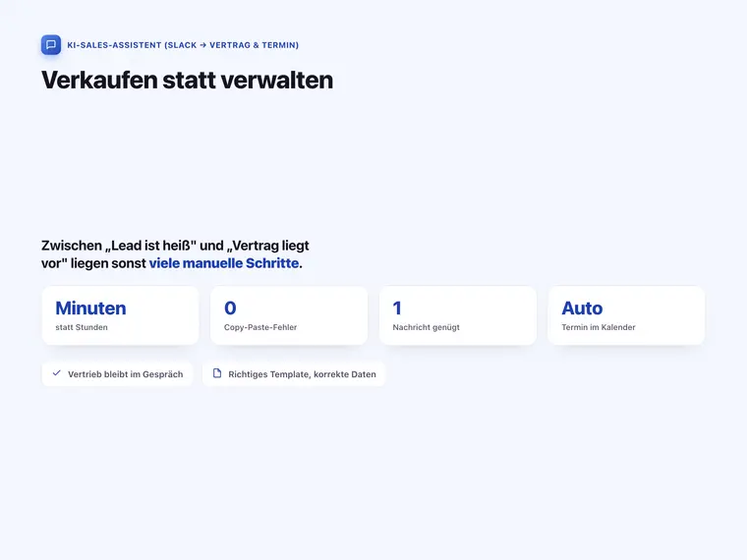747x560 pixels.
Task: Click the word Auto
Action: [582, 308]
